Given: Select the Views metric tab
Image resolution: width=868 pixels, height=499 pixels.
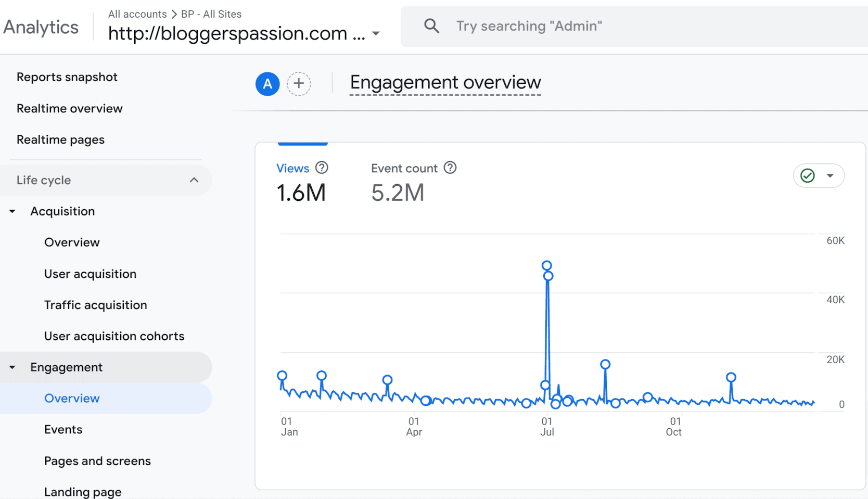Looking at the screenshot, I should click(x=292, y=168).
